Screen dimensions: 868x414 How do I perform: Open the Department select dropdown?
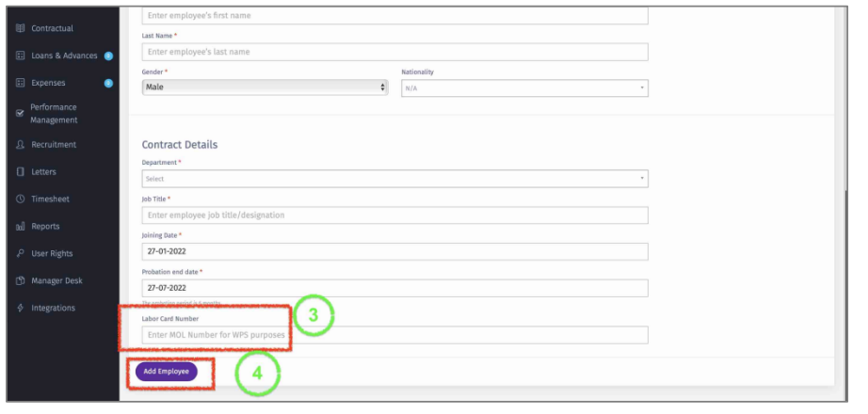[394, 179]
